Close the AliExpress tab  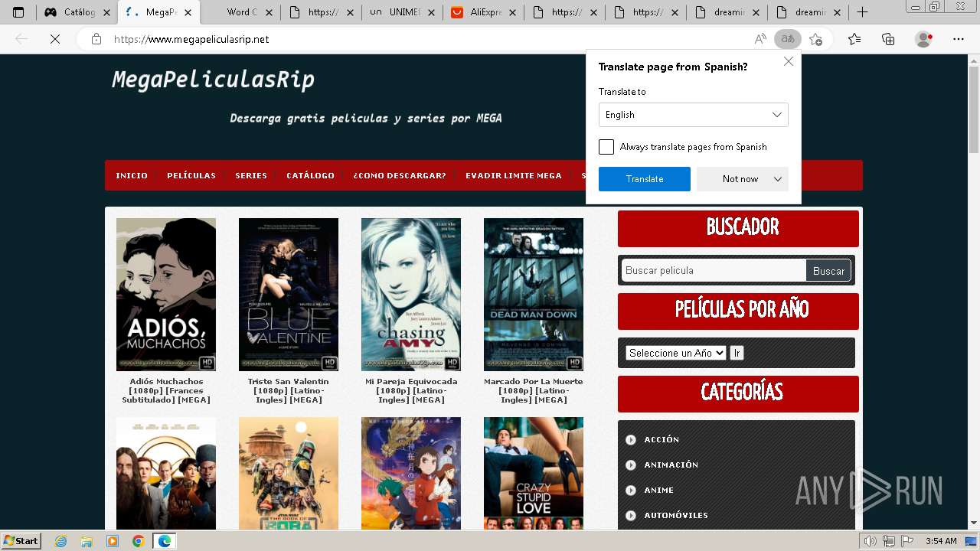pos(512,12)
